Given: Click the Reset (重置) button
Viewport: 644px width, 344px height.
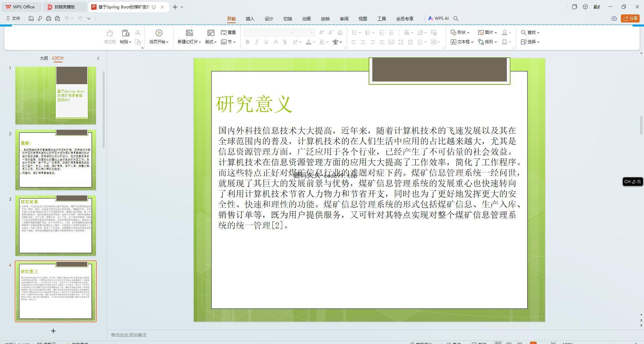Looking at the screenshot, I should coord(228,33).
